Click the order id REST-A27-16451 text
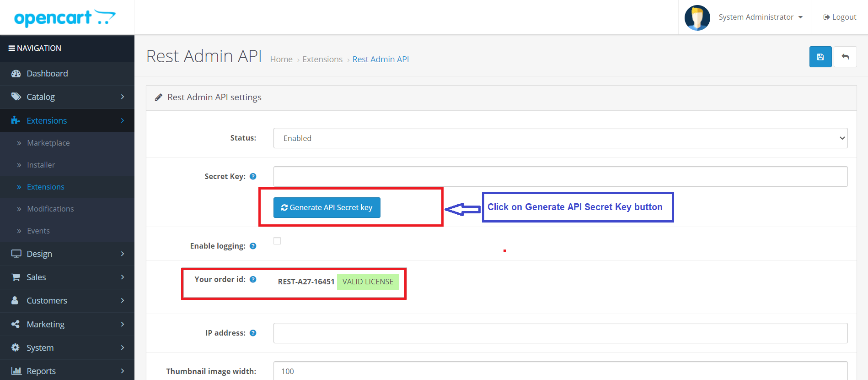The height and width of the screenshot is (380, 868). [306, 282]
